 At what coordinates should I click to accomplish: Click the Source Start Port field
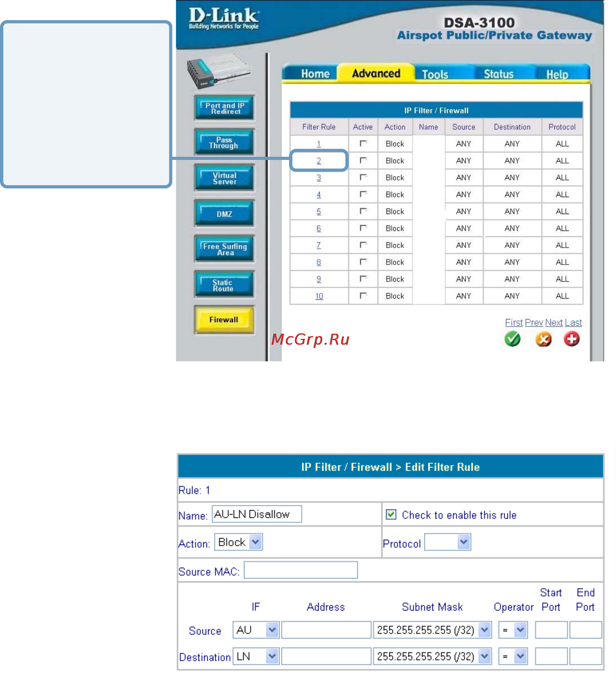coord(551,630)
